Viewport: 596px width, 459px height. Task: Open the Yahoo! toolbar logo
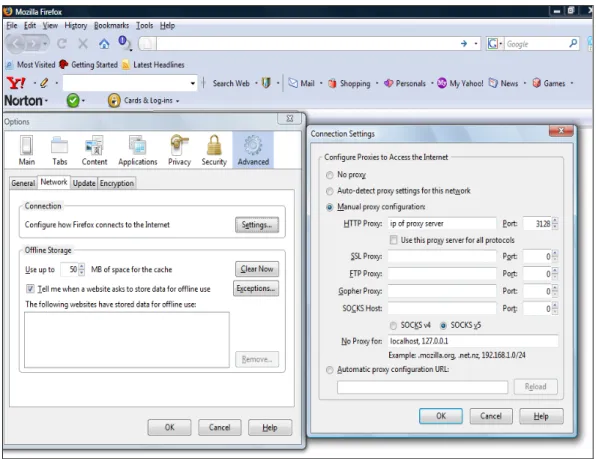(16, 83)
